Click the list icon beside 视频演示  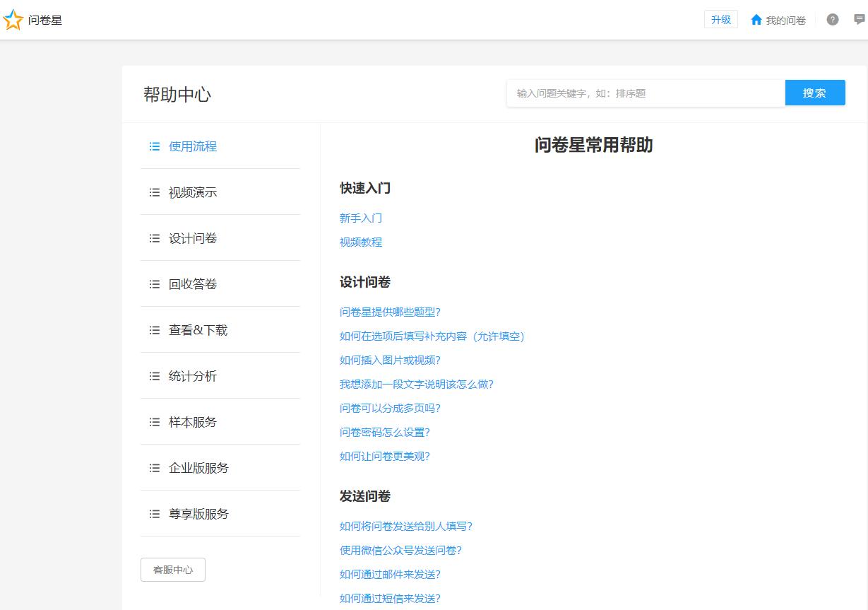[154, 192]
